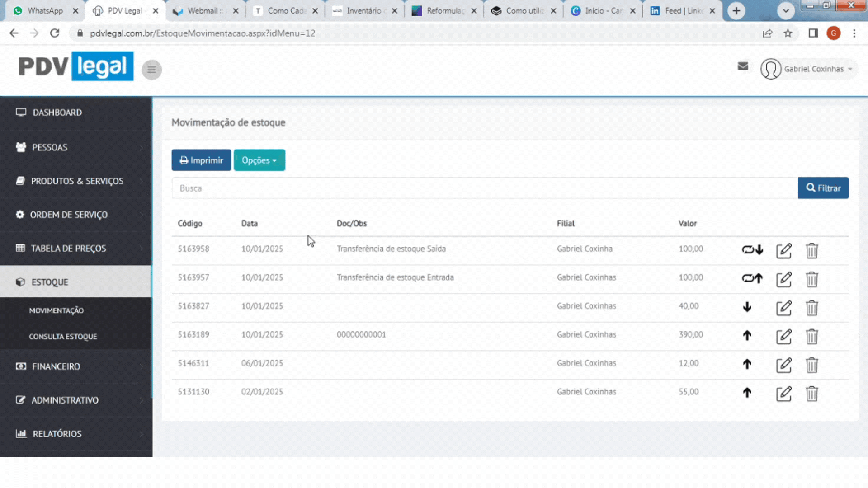This screenshot has width=868, height=488.
Task: Click down arrow icon on row 5163827
Action: click(747, 307)
